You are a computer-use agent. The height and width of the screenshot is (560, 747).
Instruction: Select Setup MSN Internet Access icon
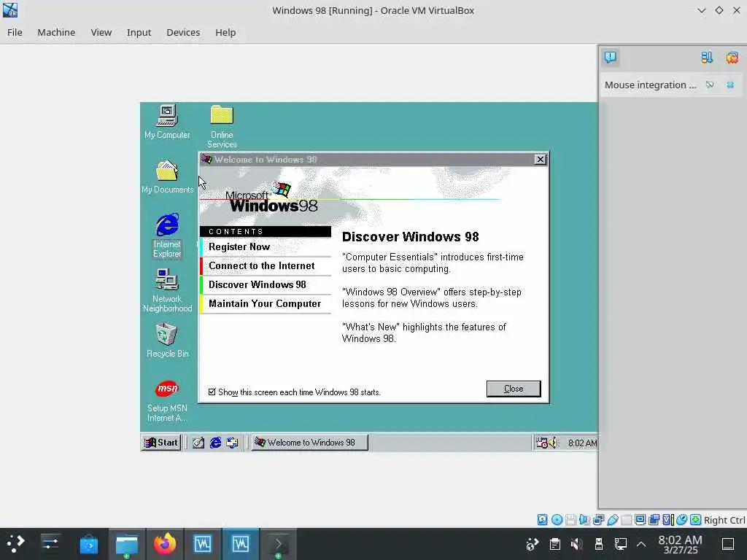[x=167, y=401]
